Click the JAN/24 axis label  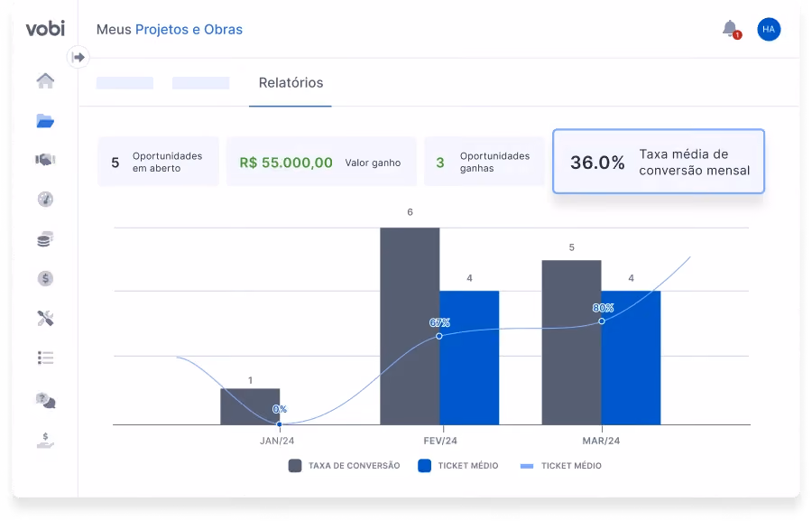click(277, 441)
